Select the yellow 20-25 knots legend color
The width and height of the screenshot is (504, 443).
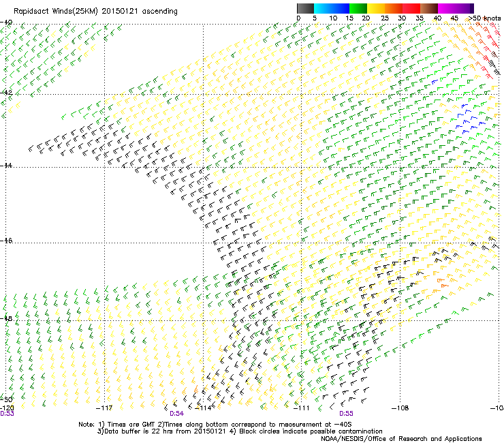tap(376, 8)
